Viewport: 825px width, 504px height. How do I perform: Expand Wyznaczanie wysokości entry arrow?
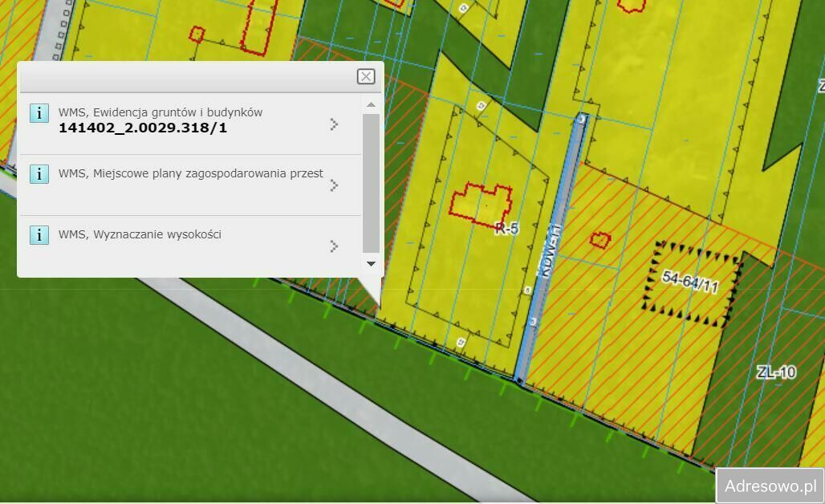pyautogui.click(x=334, y=246)
